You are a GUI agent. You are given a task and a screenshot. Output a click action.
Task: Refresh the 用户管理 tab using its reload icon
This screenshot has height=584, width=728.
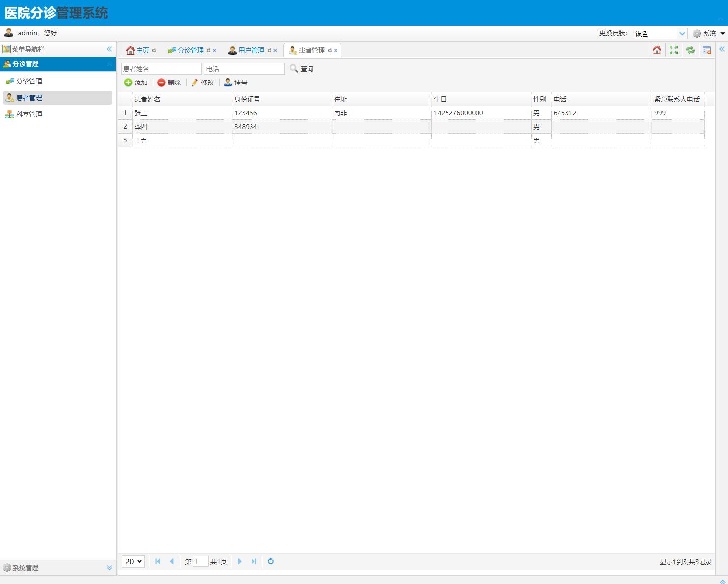(x=269, y=50)
